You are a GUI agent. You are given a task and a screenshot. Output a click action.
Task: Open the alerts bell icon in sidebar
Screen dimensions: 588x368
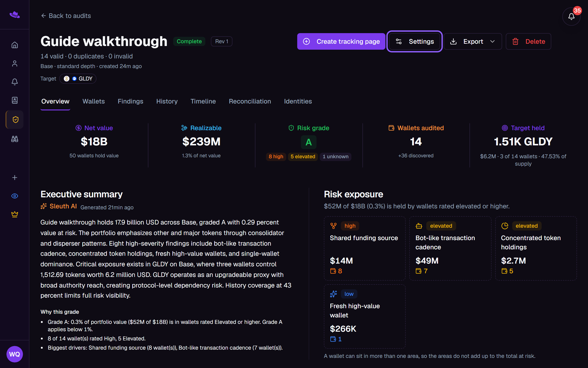tap(14, 82)
